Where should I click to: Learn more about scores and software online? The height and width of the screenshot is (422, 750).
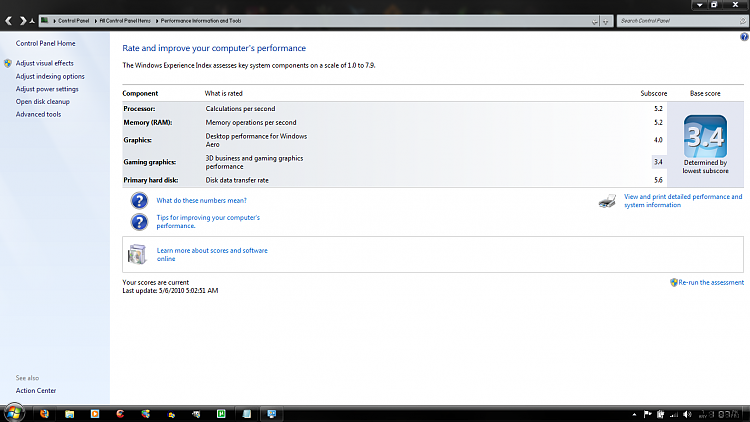pyautogui.click(x=212, y=255)
